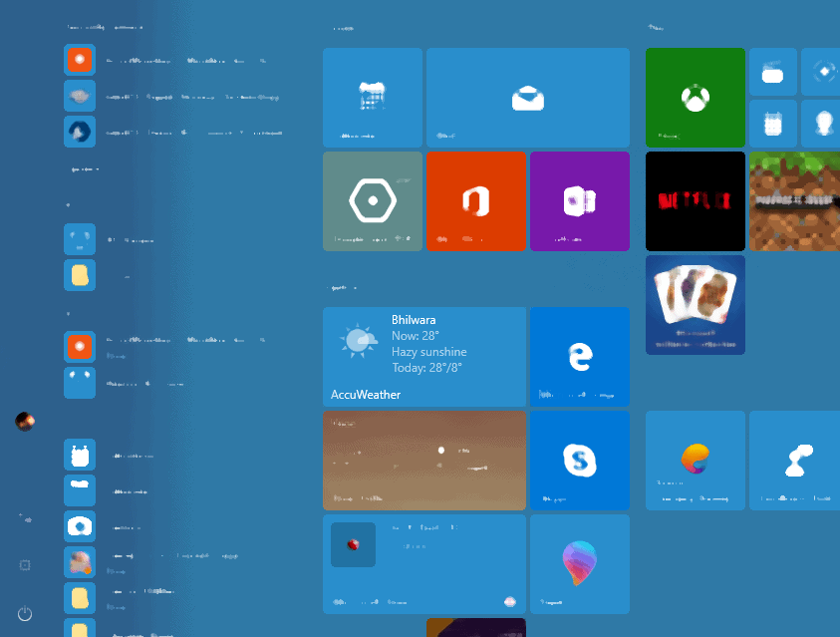Open the purple OneNote tile
This screenshot has width=840, height=637.
pos(580,201)
